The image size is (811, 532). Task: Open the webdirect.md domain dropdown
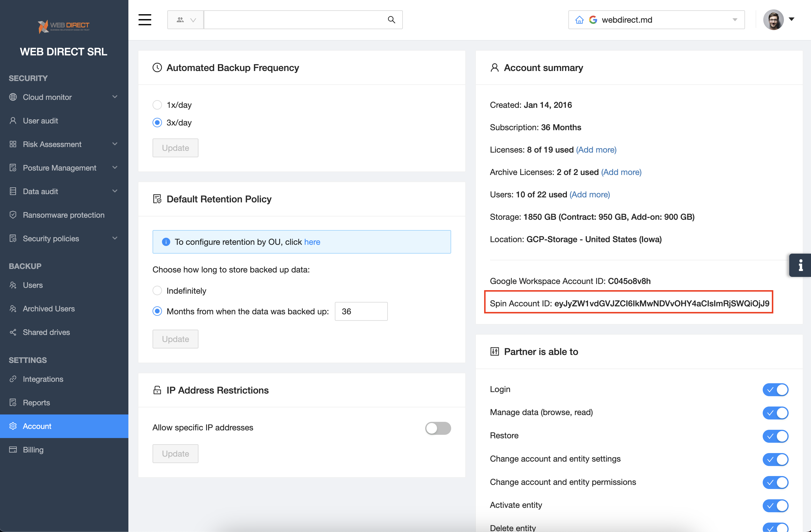pyautogui.click(x=735, y=20)
